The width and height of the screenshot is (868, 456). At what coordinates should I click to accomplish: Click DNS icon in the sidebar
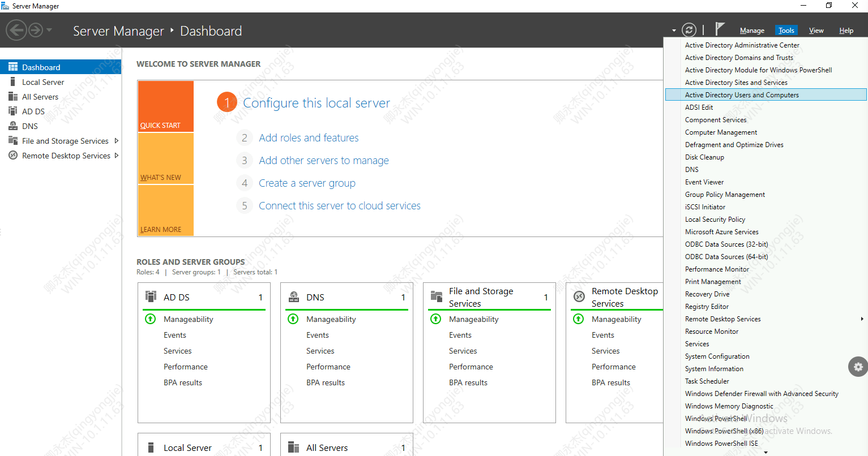(13, 126)
